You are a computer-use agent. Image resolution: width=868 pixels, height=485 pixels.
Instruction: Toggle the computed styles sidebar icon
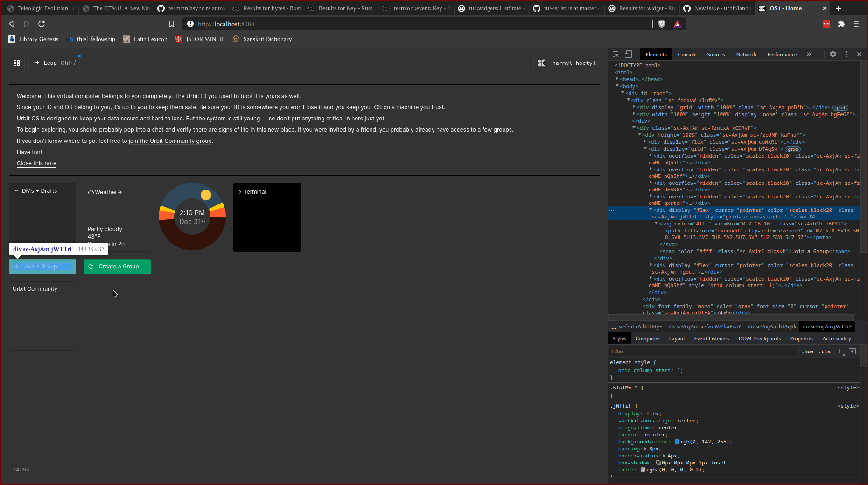pos(853,351)
